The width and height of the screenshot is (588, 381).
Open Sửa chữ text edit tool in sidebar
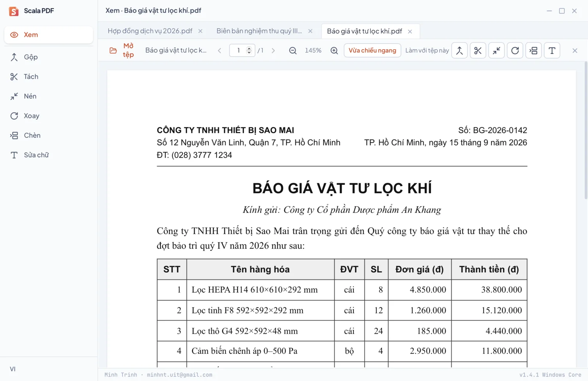tap(49, 155)
